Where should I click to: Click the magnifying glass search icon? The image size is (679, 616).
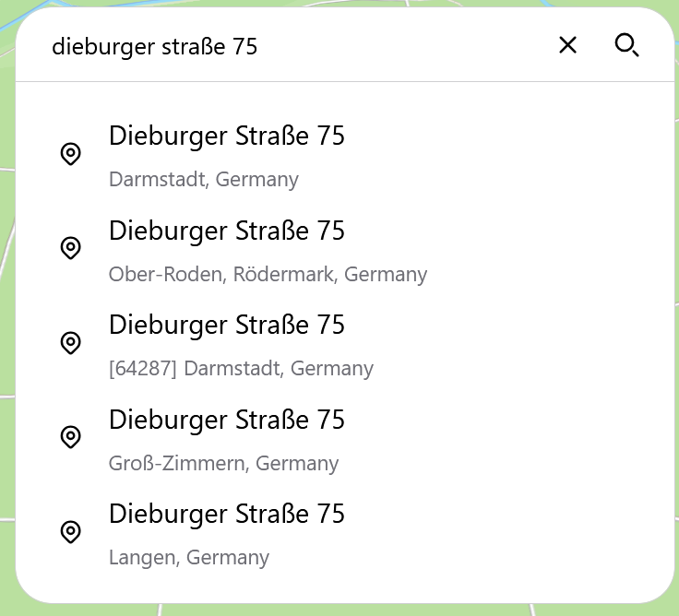pyautogui.click(x=626, y=45)
